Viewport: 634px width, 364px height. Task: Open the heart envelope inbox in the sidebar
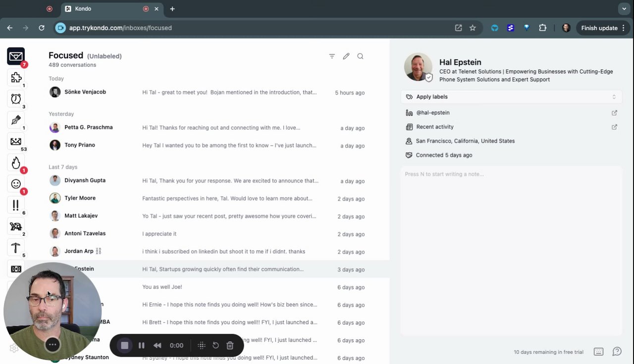[x=16, y=56]
